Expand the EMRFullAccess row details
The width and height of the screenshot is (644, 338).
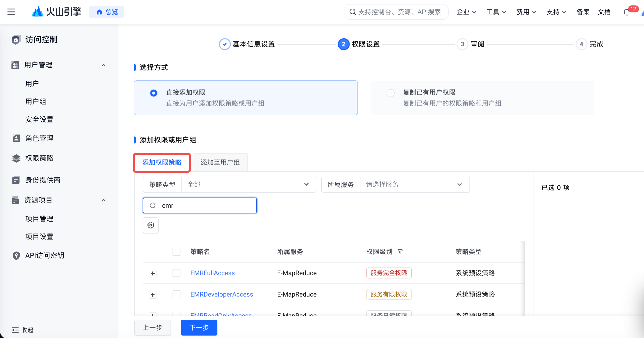153,273
